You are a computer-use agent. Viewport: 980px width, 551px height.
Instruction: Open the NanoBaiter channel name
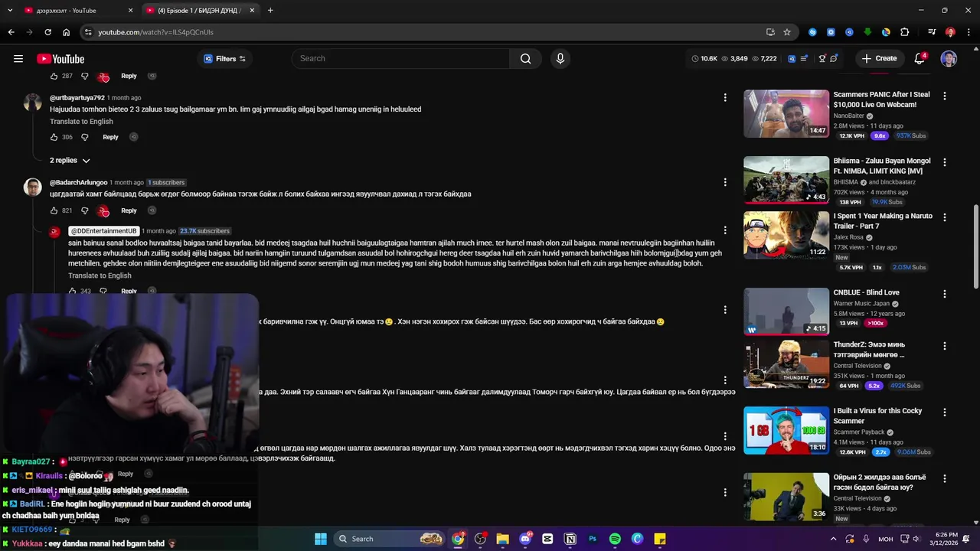tap(849, 116)
